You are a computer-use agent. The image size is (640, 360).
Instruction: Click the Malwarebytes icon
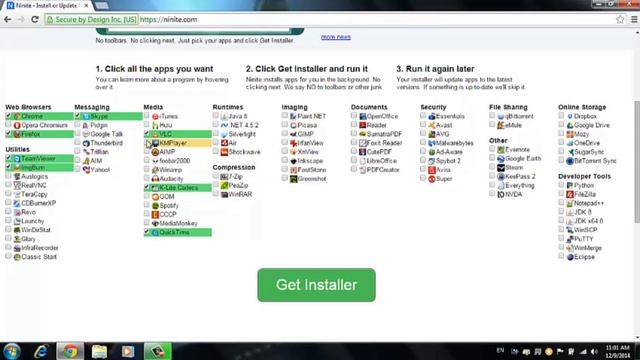click(432, 143)
